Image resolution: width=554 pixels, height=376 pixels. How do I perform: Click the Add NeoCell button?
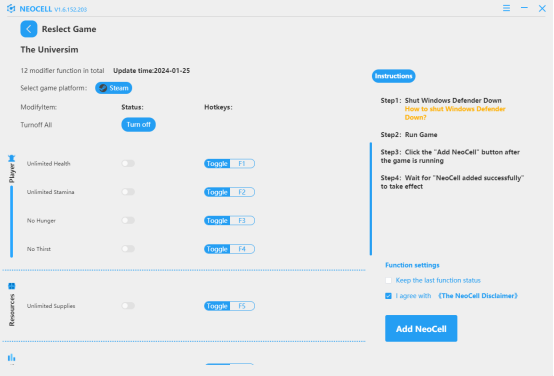point(421,329)
